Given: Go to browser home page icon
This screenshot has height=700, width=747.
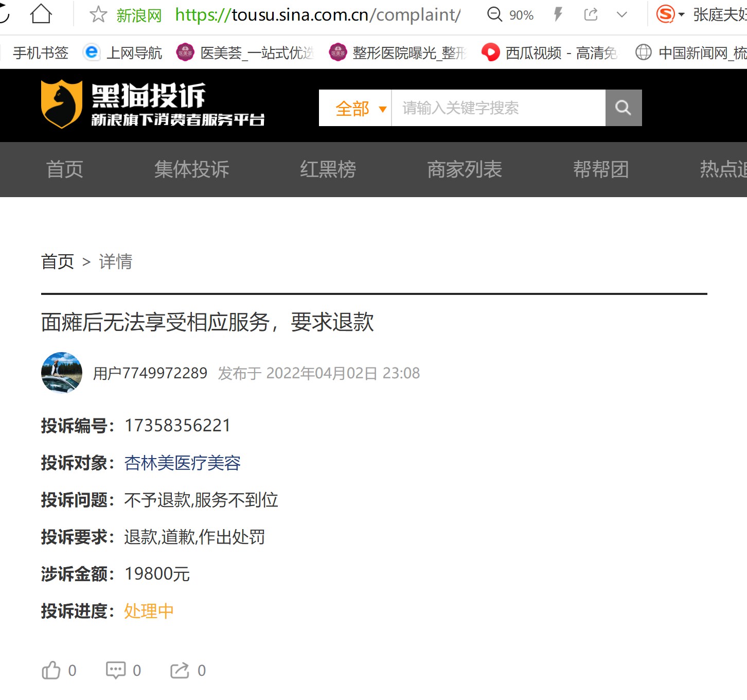Looking at the screenshot, I should 41,14.
